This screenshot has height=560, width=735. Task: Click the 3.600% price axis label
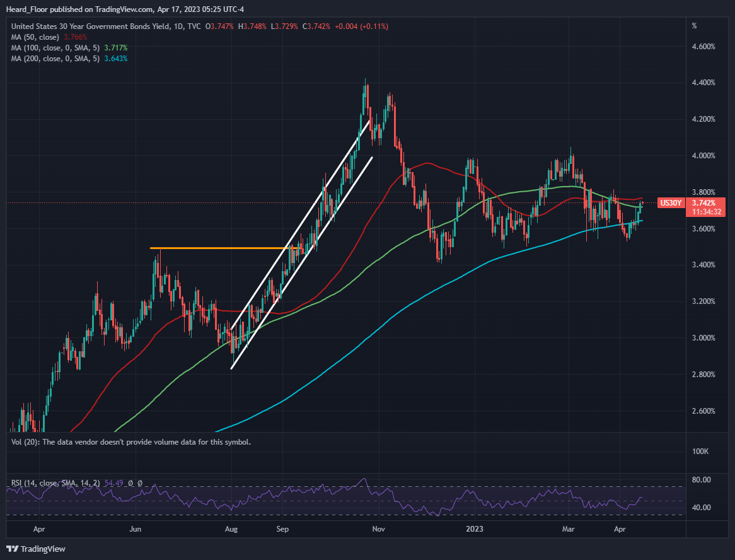click(x=703, y=229)
